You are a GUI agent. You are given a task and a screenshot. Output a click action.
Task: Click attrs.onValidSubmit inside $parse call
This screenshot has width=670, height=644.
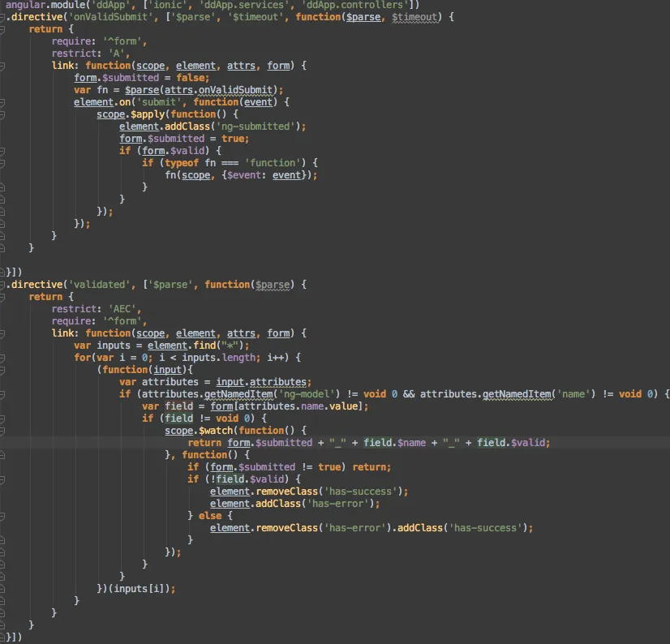point(218,90)
